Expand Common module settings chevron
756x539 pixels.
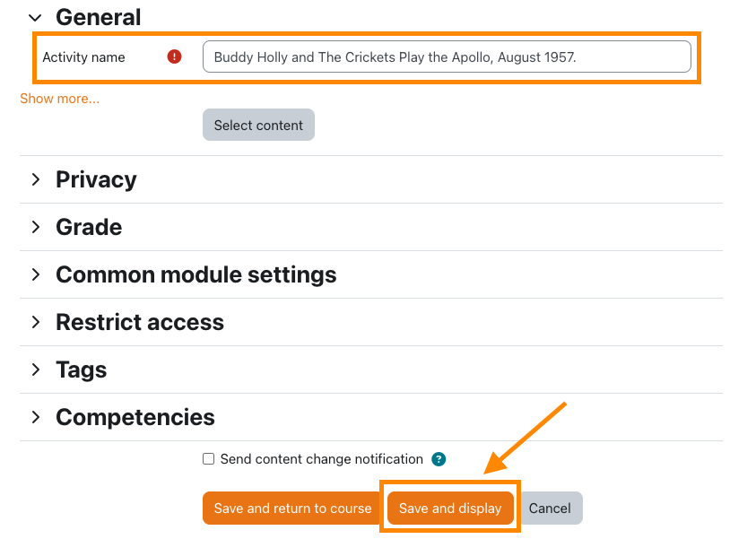click(x=36, y=274)
